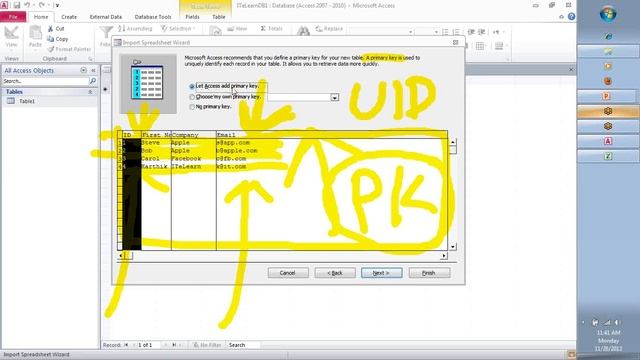Click the bullets list icon

[445, 31]
